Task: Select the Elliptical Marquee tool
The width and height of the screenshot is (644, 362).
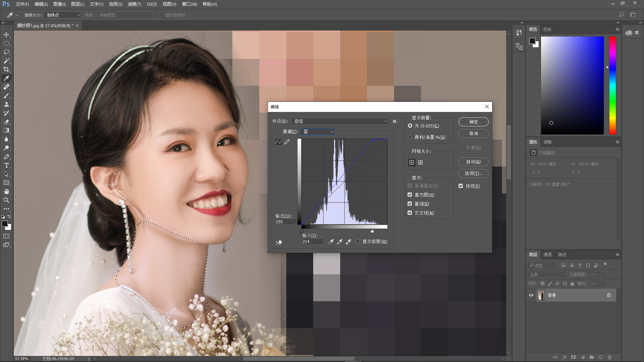Action: point(6,44)
